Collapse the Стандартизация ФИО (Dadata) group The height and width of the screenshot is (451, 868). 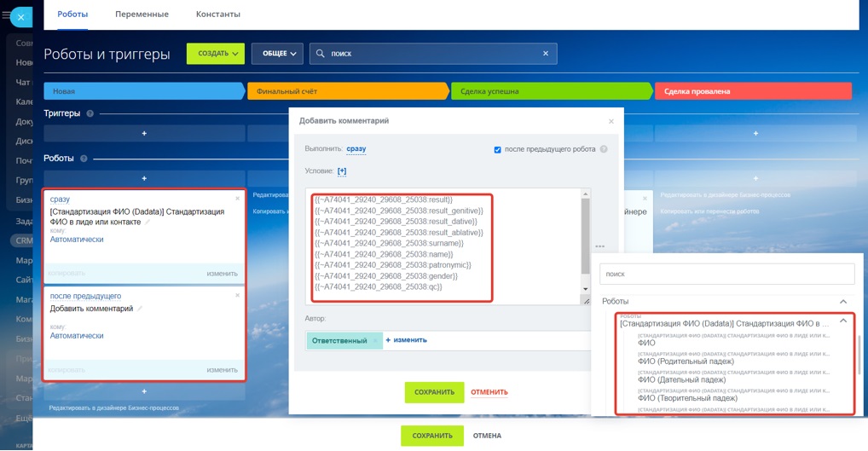[842, 321]
